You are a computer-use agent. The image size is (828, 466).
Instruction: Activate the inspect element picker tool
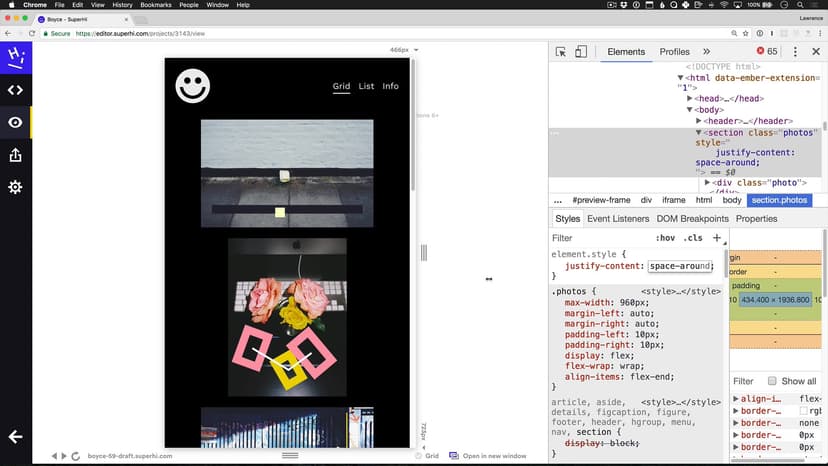(x=561, y=52)
